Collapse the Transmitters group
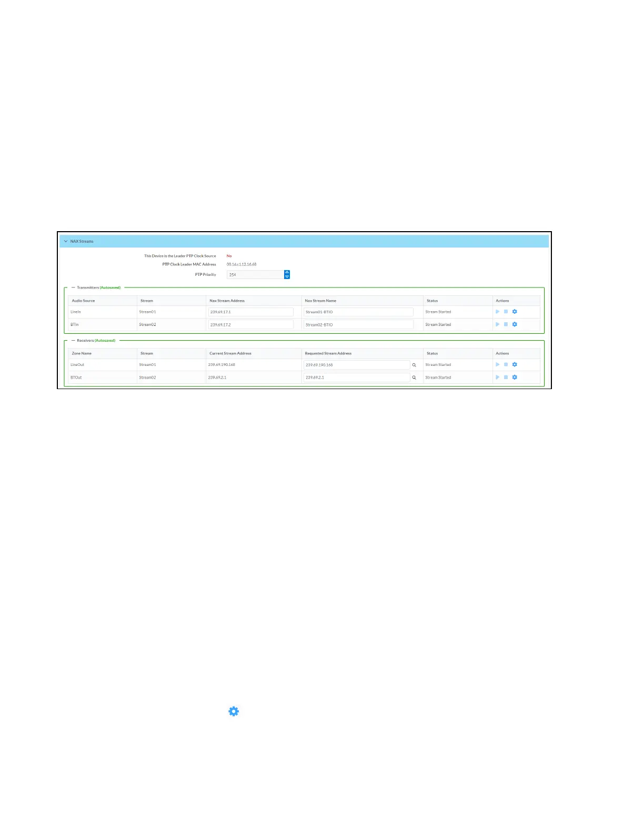The width and height of the screenshot is (644, 834). (x=73, y=287)
